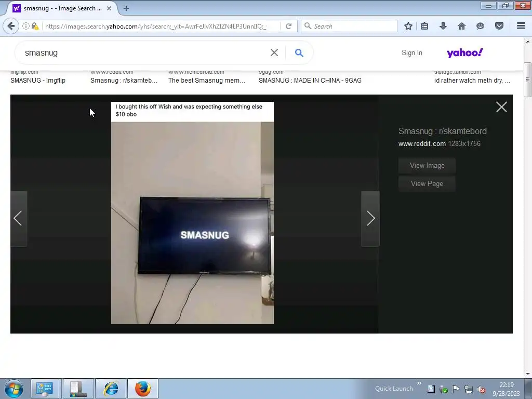Open SMASNUG - Imgflip result

click(x=38, y=81)
